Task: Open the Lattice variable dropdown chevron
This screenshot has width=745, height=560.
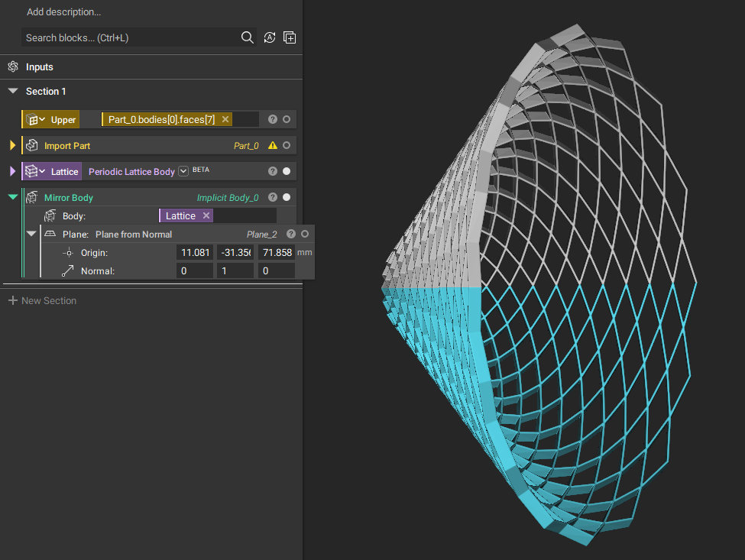Action: 42,171
